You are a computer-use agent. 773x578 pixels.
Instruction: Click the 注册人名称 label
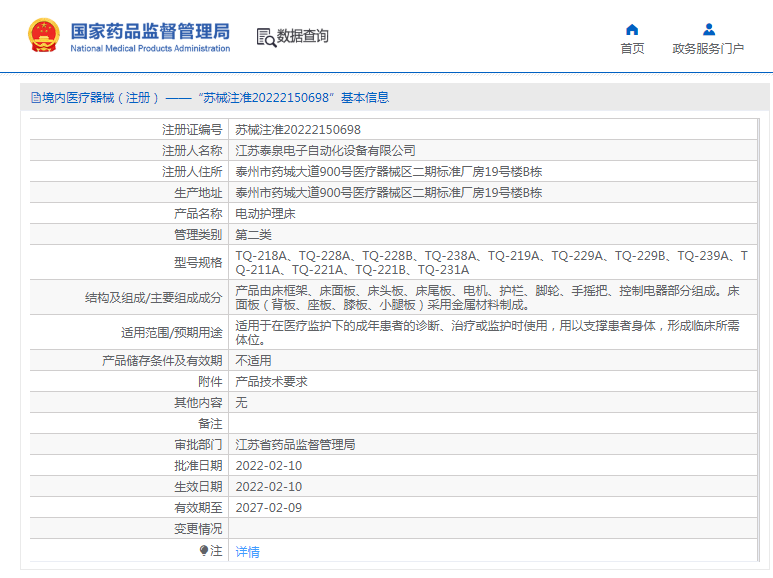(x=192, y=150)
